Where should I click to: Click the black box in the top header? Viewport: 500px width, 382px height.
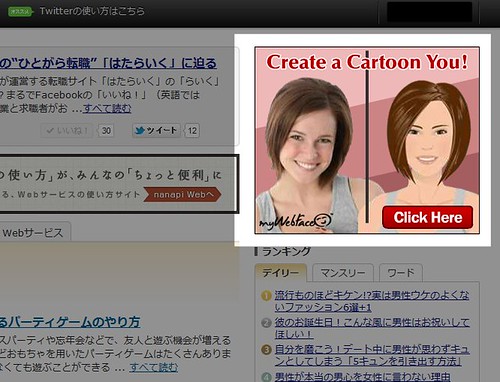pyautogui.click(x=429, y=12)
